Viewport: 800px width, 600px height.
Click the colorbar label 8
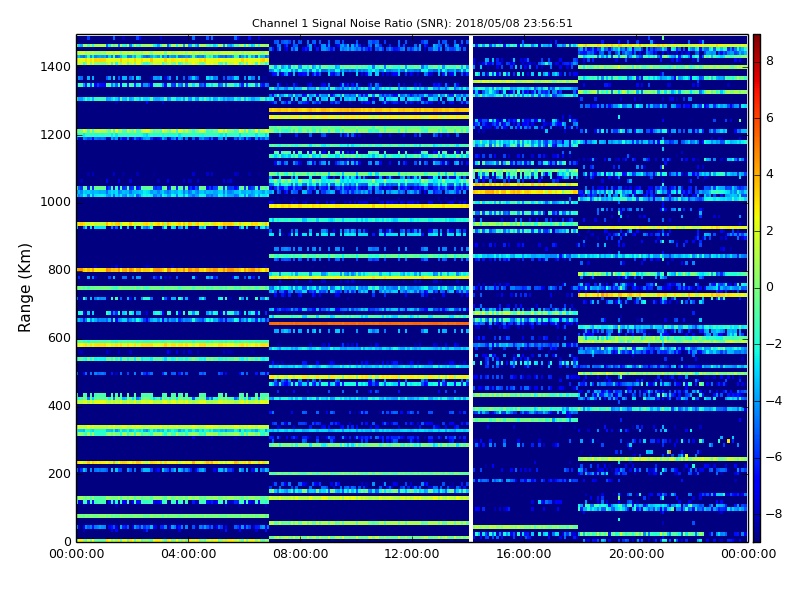(770, 61)
